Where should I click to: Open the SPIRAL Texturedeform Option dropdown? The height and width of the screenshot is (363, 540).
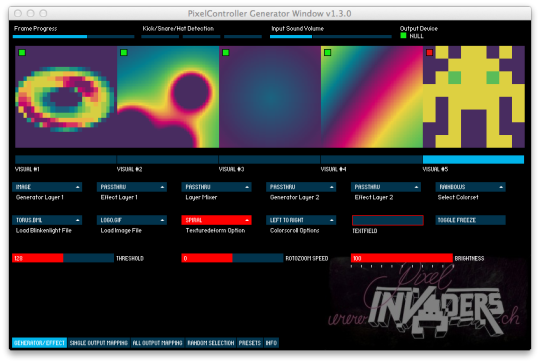point(216,220)
